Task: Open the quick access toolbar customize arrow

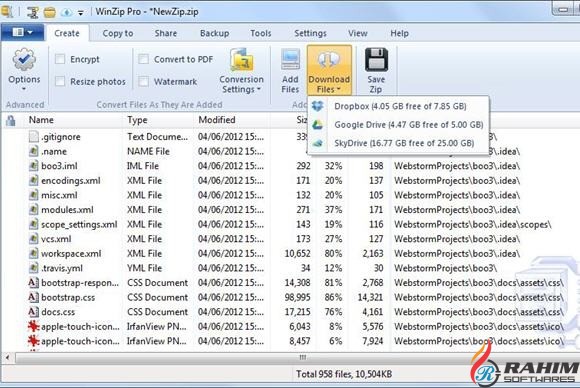Action: [x=81, y=13]
